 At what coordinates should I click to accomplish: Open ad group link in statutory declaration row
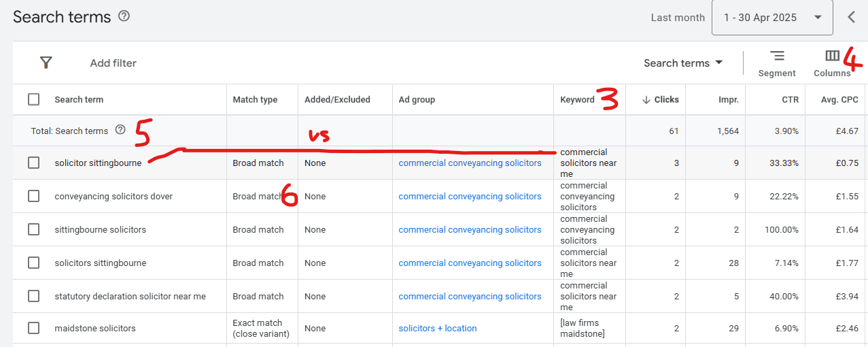click(x=470, y=296)
